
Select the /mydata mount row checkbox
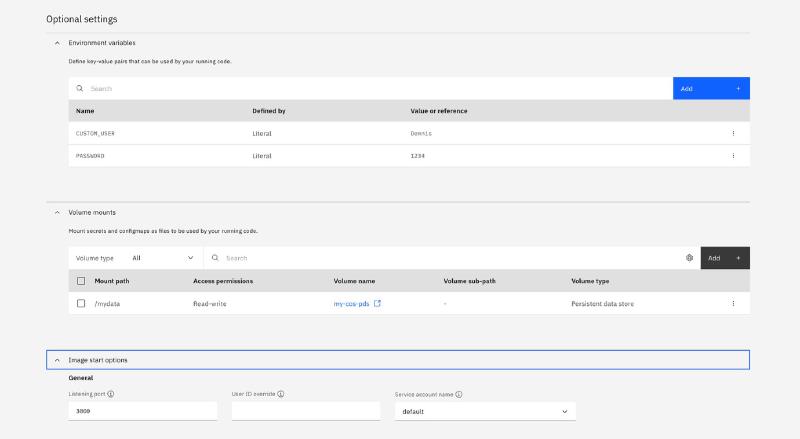pos(81,303)
